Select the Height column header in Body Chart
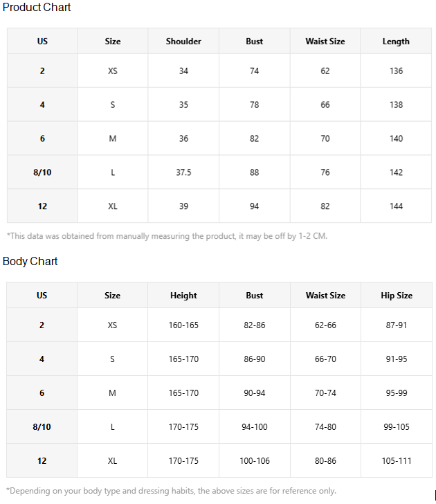This screenshot has height=504, width=436. click(x=183, y=296)
